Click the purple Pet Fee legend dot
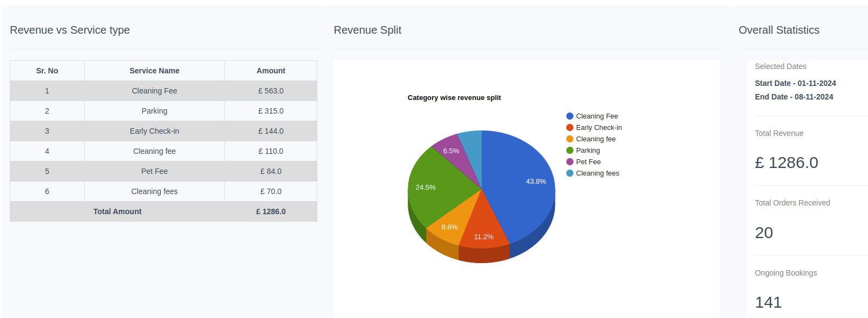The width and height of the screenshot is (868, 318). point(570,162)
